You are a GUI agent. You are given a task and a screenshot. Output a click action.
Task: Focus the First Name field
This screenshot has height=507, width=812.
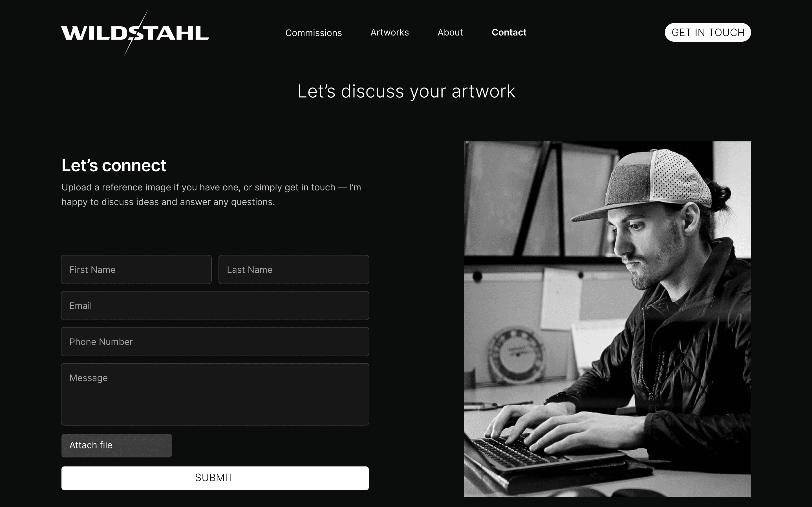point(136,270)
